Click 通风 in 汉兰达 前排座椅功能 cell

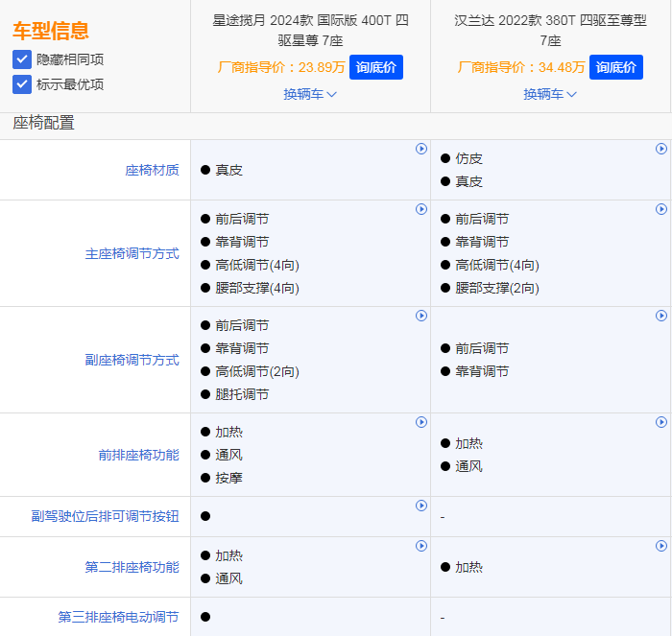(468, 466)
